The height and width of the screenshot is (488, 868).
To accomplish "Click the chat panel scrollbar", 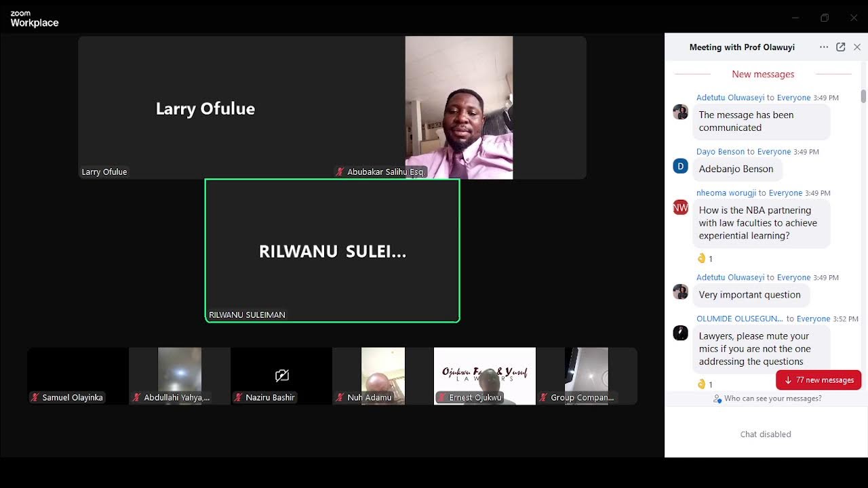I will click(863, 96).
